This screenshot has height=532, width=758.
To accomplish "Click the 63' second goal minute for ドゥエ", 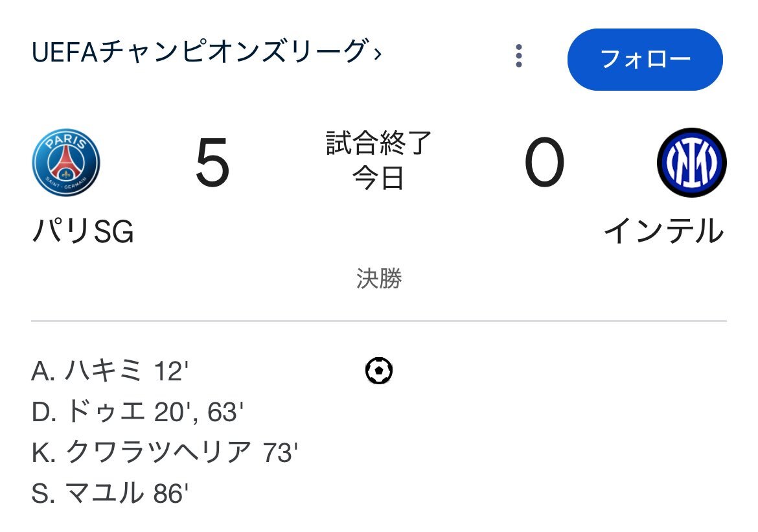I will (225, 413).
